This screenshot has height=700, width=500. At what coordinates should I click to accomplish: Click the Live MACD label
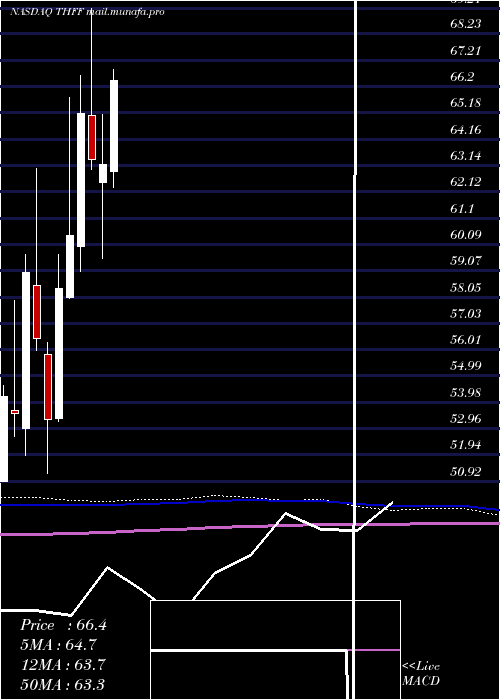(421, 673)
